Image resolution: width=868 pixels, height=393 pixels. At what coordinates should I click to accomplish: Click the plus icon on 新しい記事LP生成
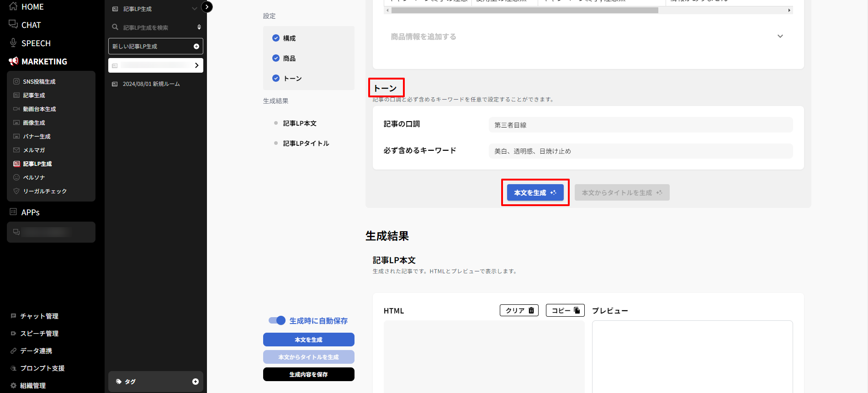[x=196, y=46]
